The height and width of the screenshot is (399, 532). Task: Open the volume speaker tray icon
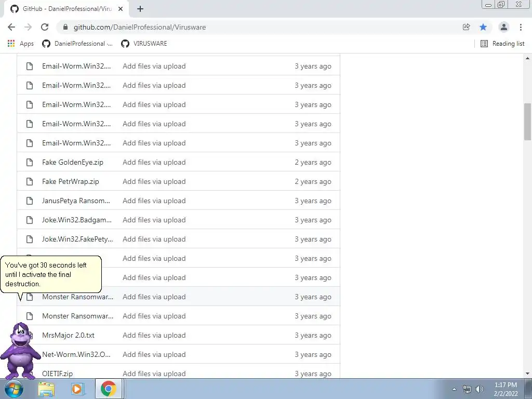(x=480, y=389)
